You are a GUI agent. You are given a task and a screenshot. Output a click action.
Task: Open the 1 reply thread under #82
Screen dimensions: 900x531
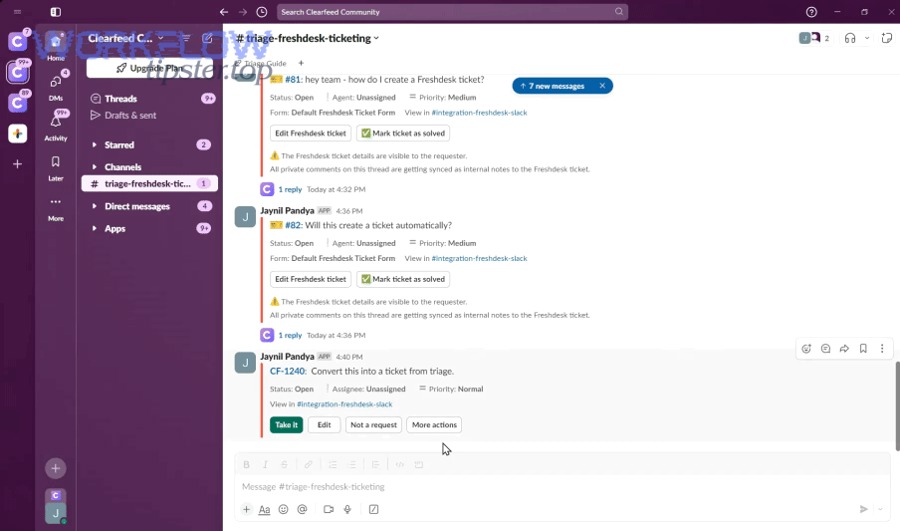point(290,335)
